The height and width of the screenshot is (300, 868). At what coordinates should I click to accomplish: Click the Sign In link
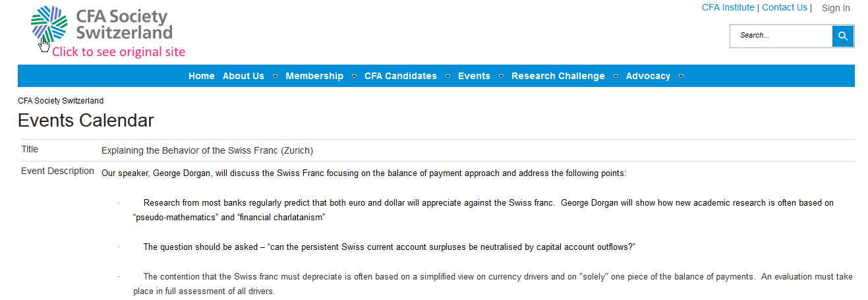(x=836, y=8)
